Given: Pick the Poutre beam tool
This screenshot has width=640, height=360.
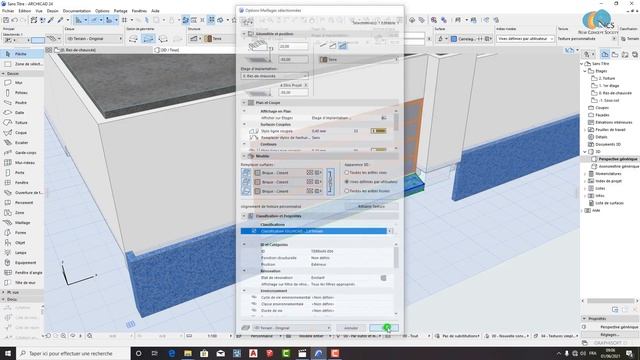Looking at the screenshot, I should (x=22, y=102).
